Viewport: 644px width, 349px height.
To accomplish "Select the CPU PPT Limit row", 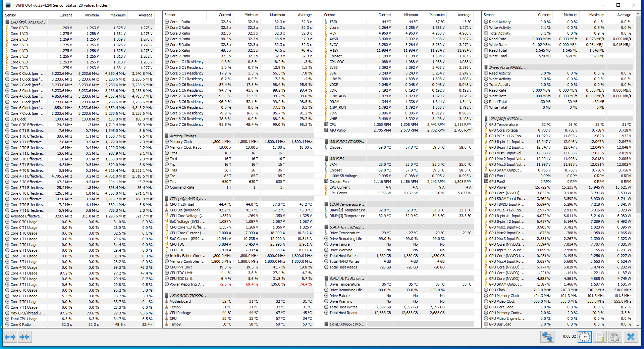I will [x=239, y=267].
